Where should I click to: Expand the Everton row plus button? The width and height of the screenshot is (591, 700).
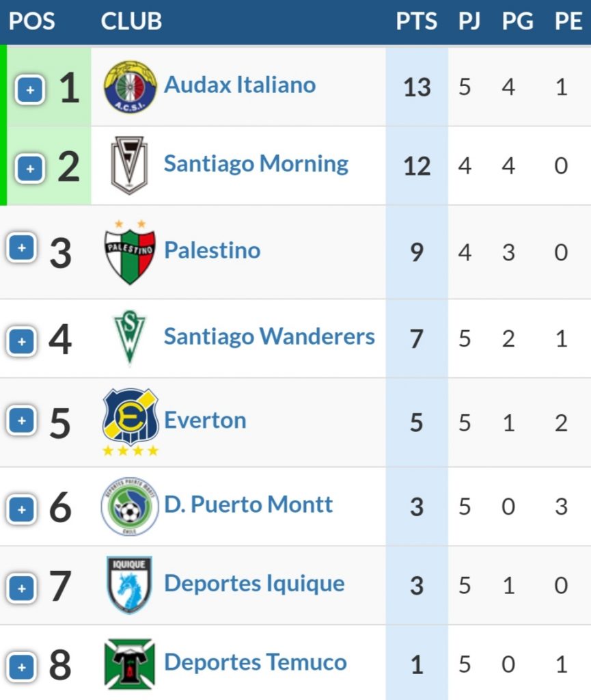click(21, 420)
